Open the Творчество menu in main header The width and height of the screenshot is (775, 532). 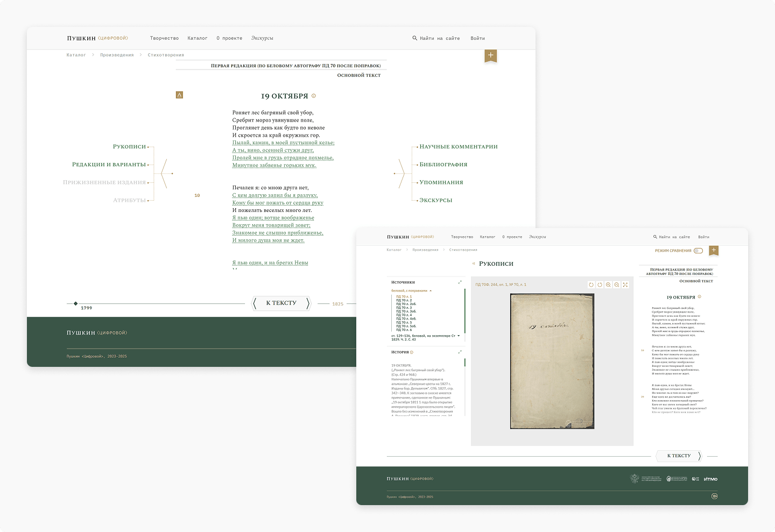pos(164,38)
